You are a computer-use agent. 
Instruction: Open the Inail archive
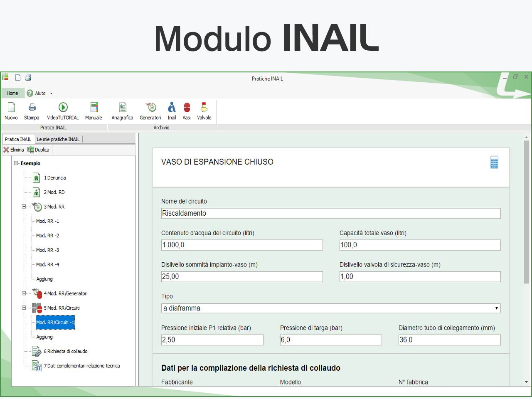172,111
